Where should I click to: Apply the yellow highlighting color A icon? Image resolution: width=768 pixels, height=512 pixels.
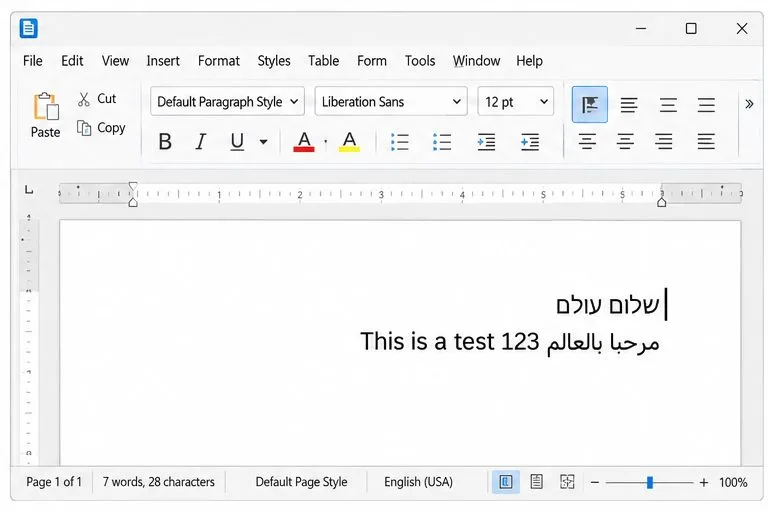click(x=349, y=142)
